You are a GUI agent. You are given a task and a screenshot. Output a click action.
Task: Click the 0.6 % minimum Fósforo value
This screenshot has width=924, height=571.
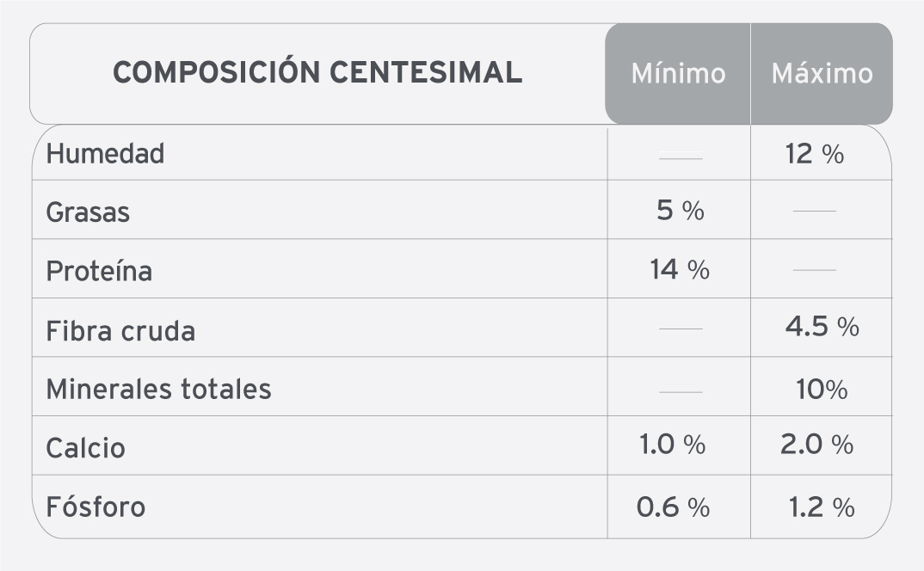(673, 507)
